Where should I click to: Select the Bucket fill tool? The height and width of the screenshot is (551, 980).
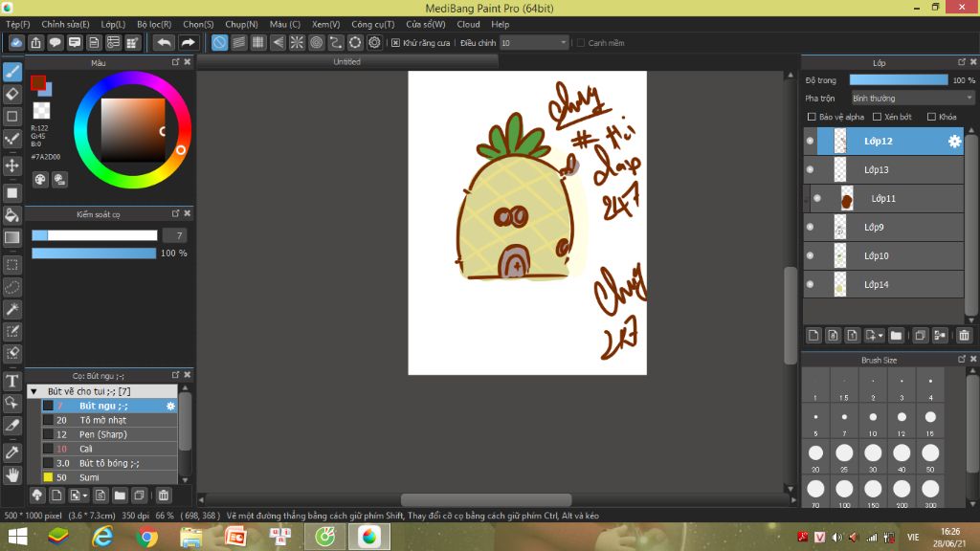(x=11, y=215)
